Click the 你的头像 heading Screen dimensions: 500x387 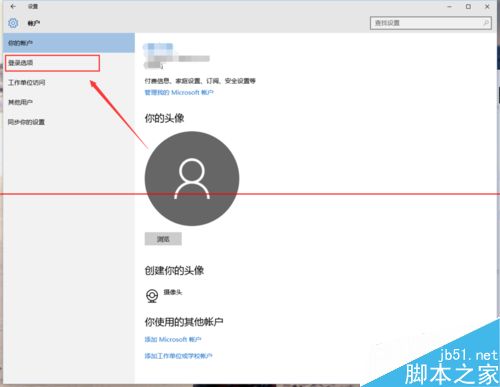(x=164, y=118)
